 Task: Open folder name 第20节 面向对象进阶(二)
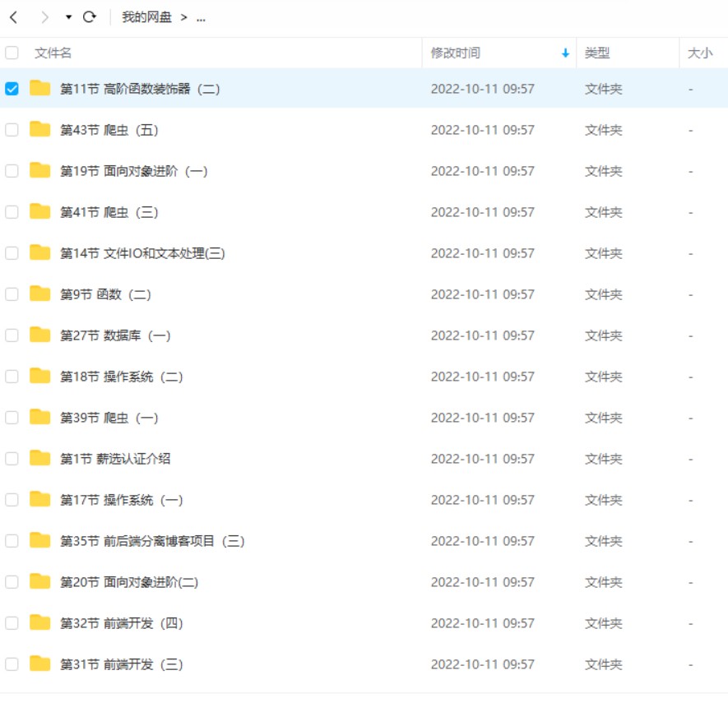pyautogui.click(x=129, y=581)
